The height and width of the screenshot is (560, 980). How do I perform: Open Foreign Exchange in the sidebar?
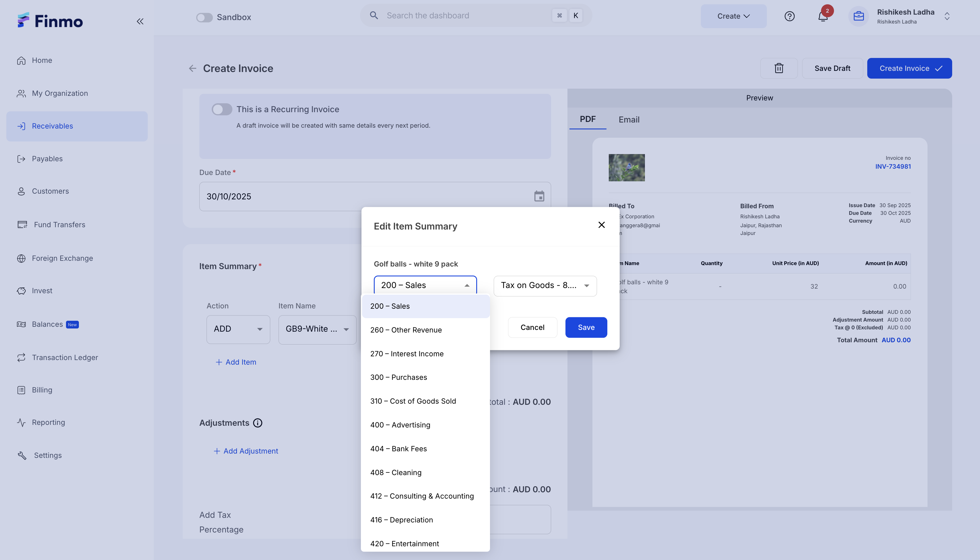(x=62, y=258)
